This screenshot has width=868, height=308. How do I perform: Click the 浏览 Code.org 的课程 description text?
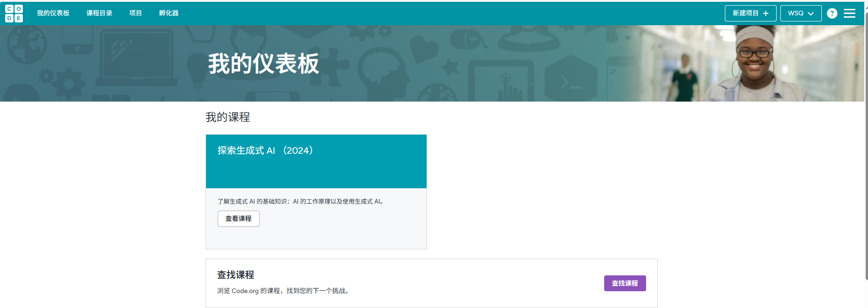283,291
